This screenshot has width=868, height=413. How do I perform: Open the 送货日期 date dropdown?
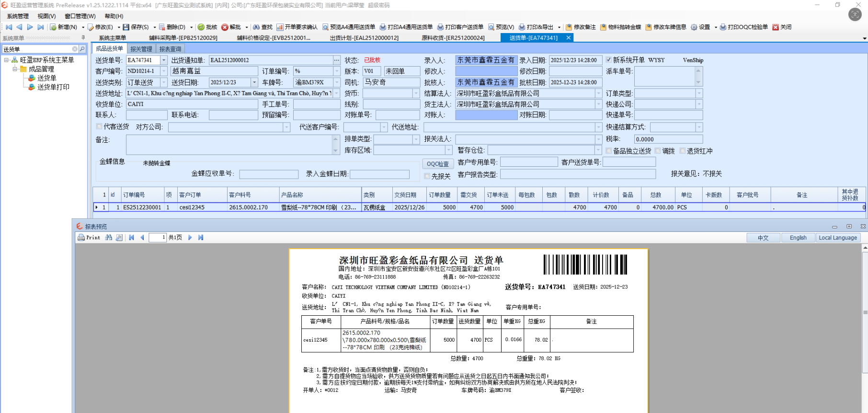[x=254, y=82]
